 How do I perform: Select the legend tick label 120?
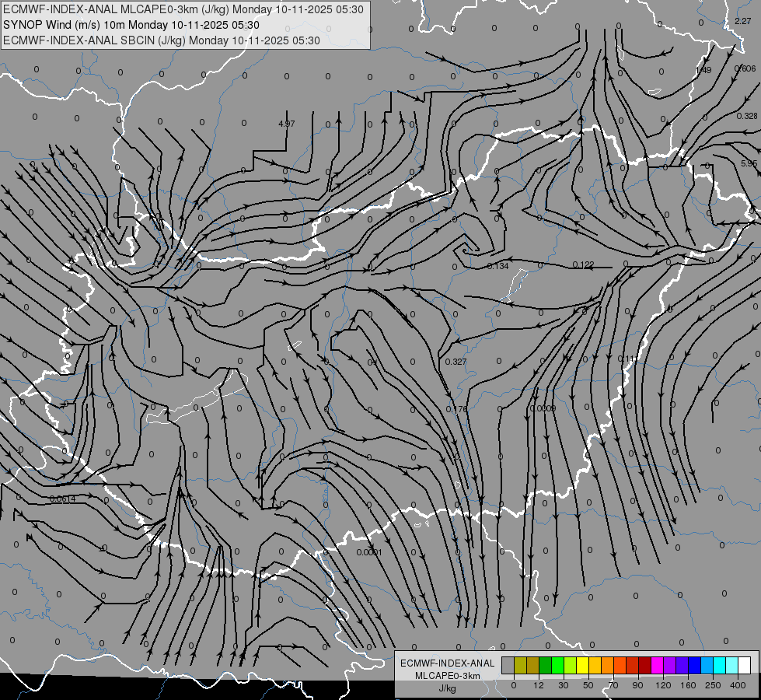[663, 685]
